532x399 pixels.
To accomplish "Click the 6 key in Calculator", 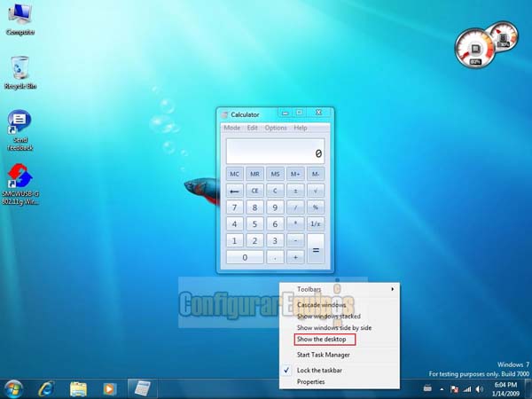I will tap(275, 224).
